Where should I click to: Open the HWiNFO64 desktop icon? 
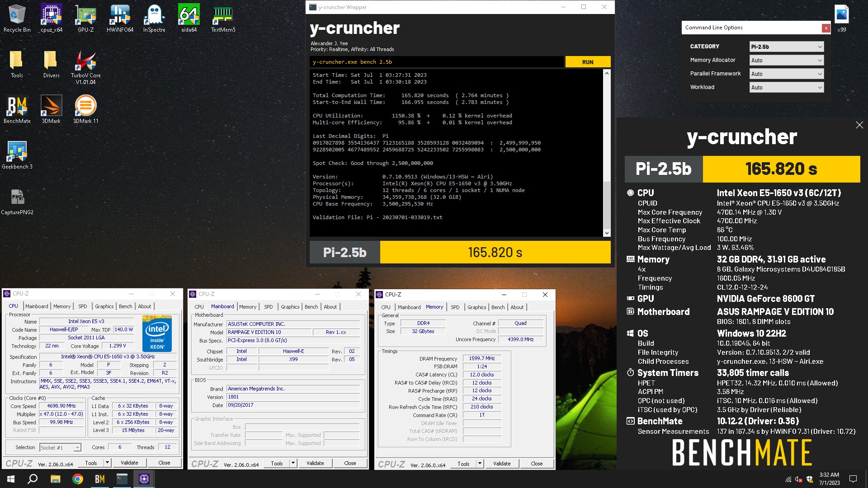pos(120,18)
